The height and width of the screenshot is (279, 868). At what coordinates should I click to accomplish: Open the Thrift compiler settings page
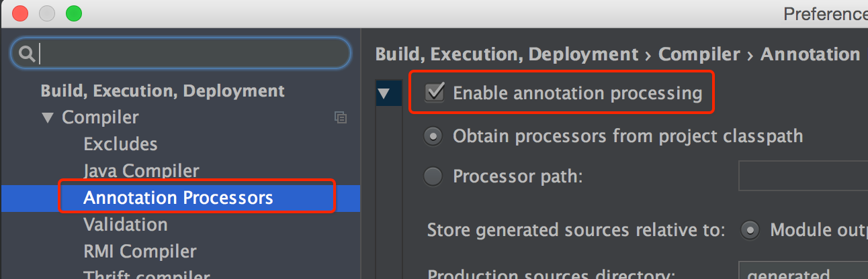146,274
